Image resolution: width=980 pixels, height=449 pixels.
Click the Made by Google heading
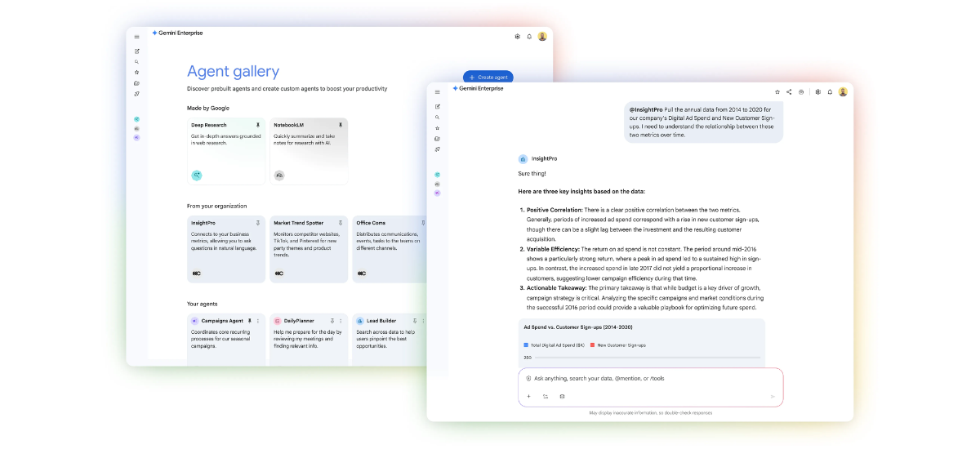(x=208, y=108)
